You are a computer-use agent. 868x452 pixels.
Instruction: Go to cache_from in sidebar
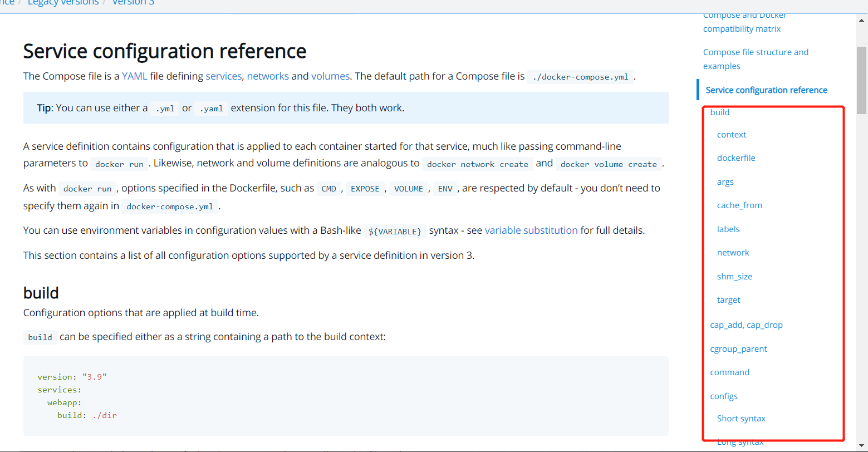click(x=739, y=205)
